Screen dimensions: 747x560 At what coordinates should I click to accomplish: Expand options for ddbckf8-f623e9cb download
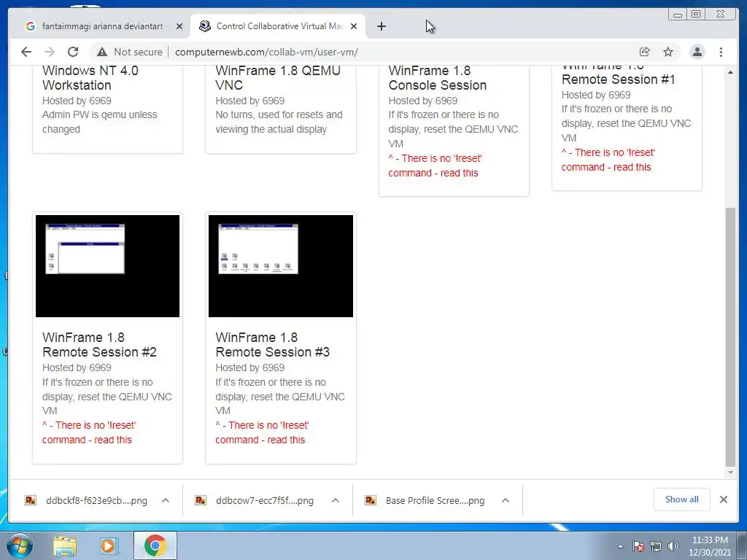tap(166, 500)
